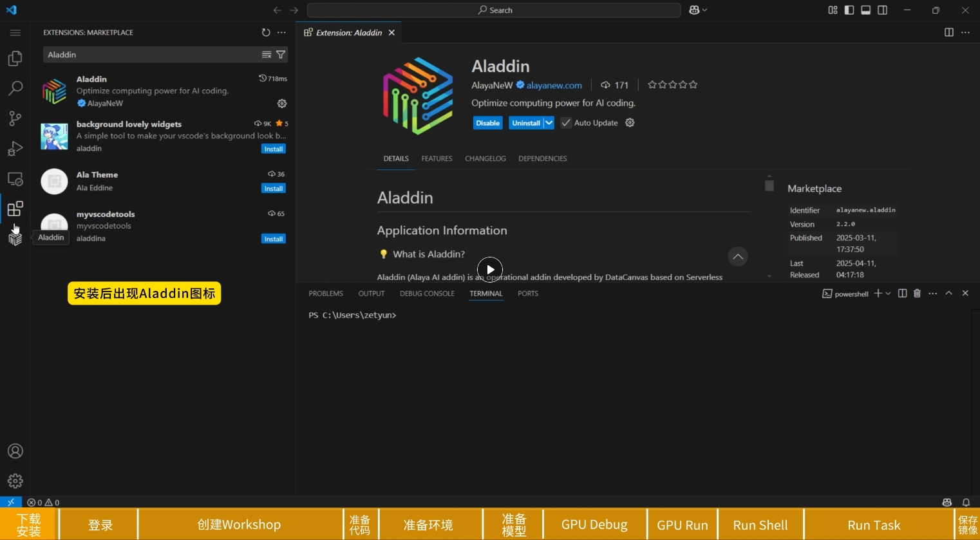Open More Actions for the editor group
This screenshot has height=540, width=980.
[965, 32]
